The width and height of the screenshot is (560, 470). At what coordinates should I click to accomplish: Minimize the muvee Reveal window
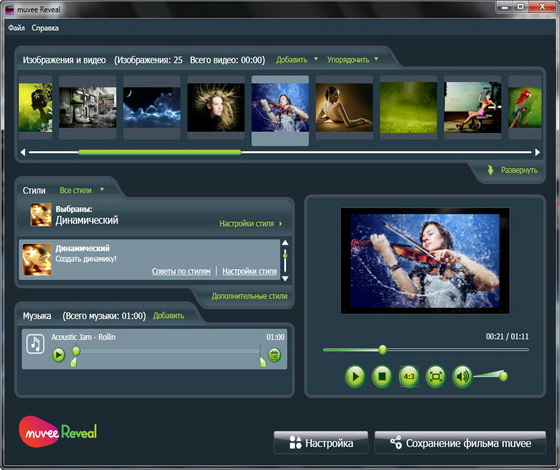(x=505, y=7)
